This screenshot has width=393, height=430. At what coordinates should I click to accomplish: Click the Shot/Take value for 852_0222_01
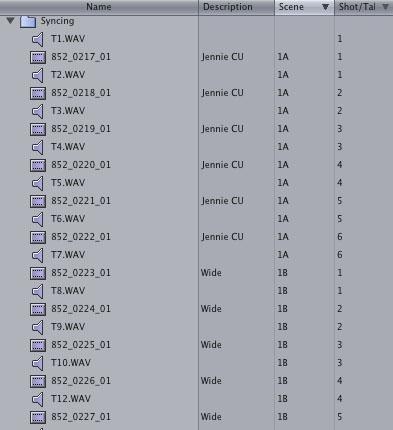pos(340,237)
